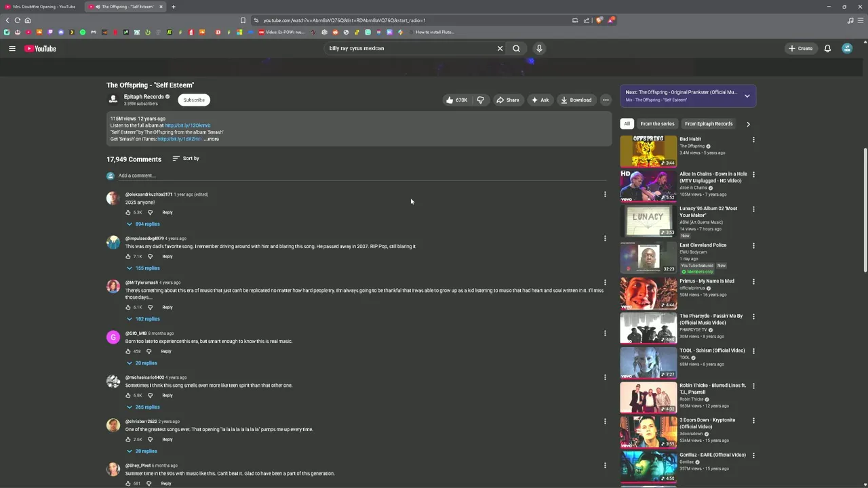Image resolution: width=868 pixels, height=488 pixels.
Task: Reload the page
Action: 17,20
